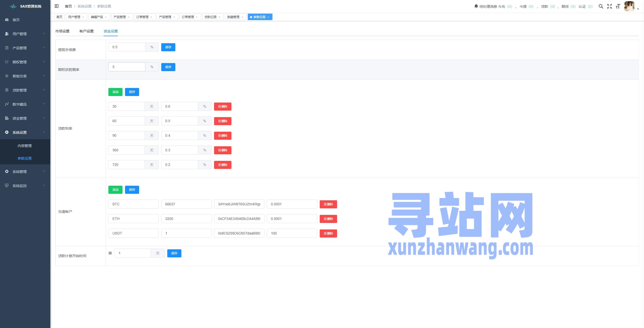Delete the 360 天 loan rate row
This screenshot has height=328, width=644.
(223, 150)
